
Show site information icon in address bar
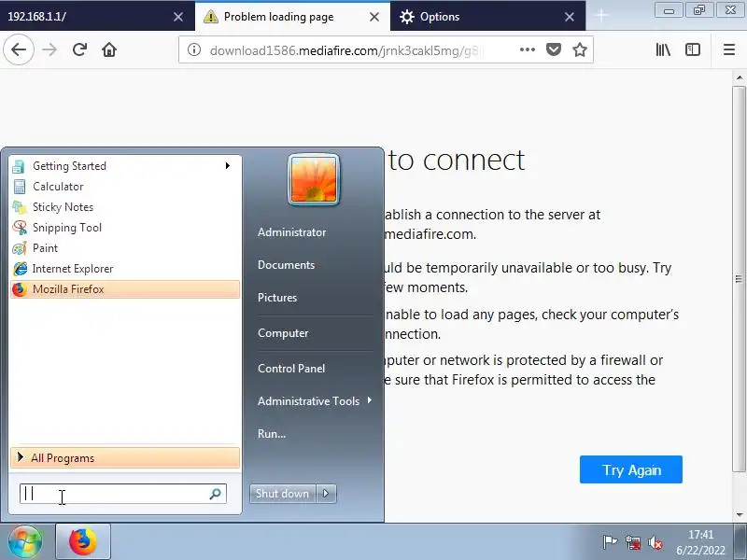coord(194,49)
